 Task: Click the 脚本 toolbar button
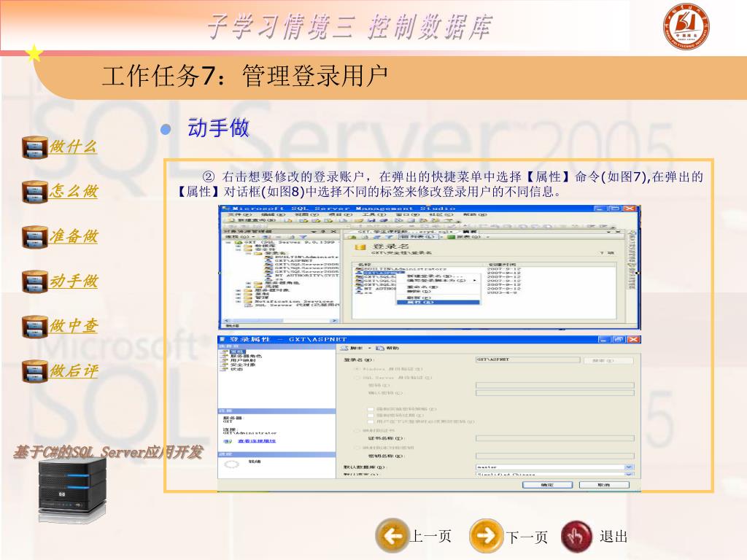pos(352,348)
